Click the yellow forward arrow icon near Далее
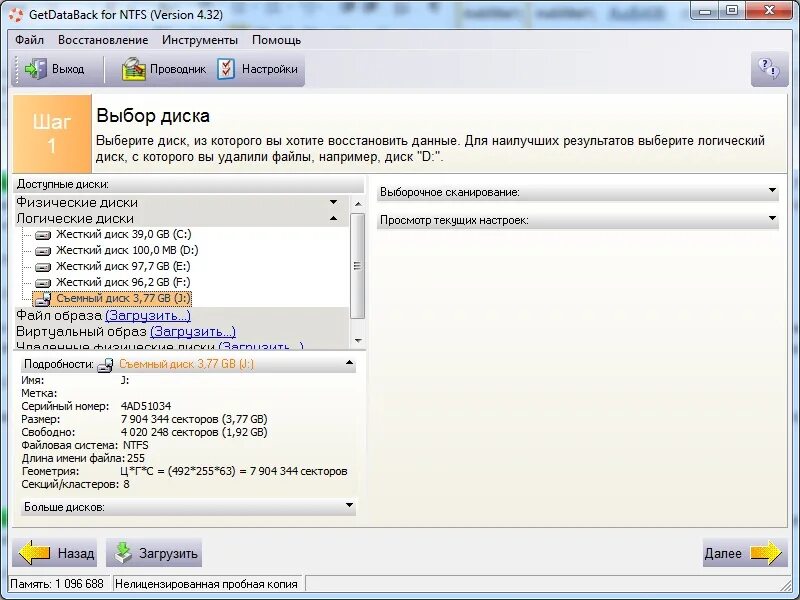Viewport: 800px width, 600px height. (766, 553)
